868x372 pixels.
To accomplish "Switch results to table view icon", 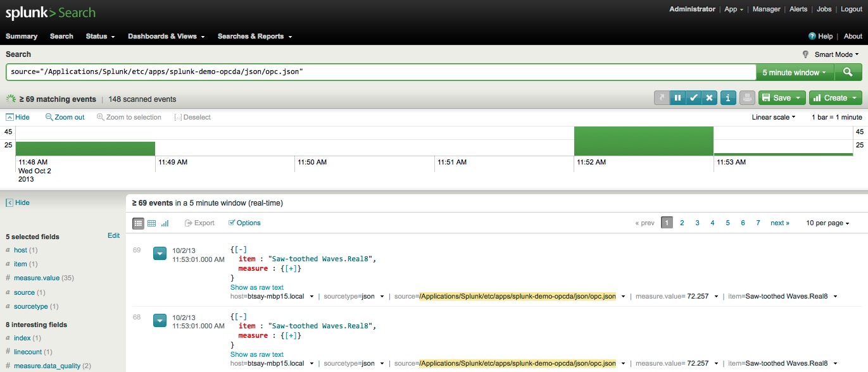I will (151, 223).
